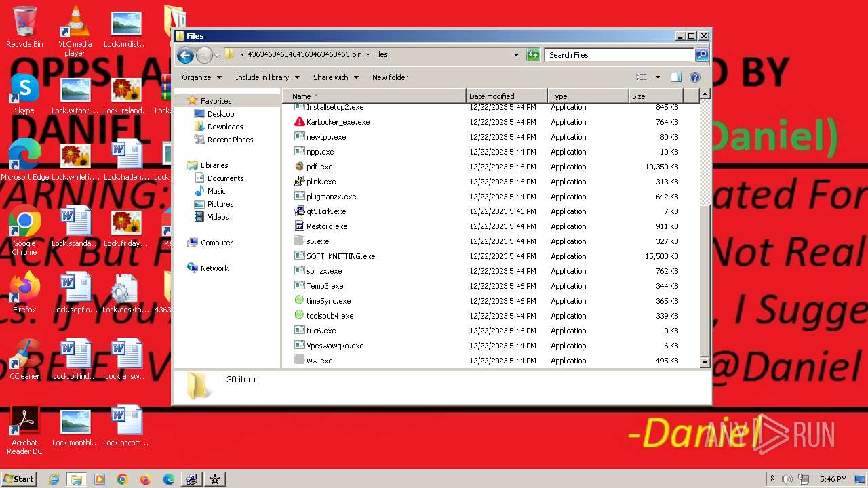868x488 pixels.
Task: Select the Restoro.exe file icon
Action: pos(300,226)
